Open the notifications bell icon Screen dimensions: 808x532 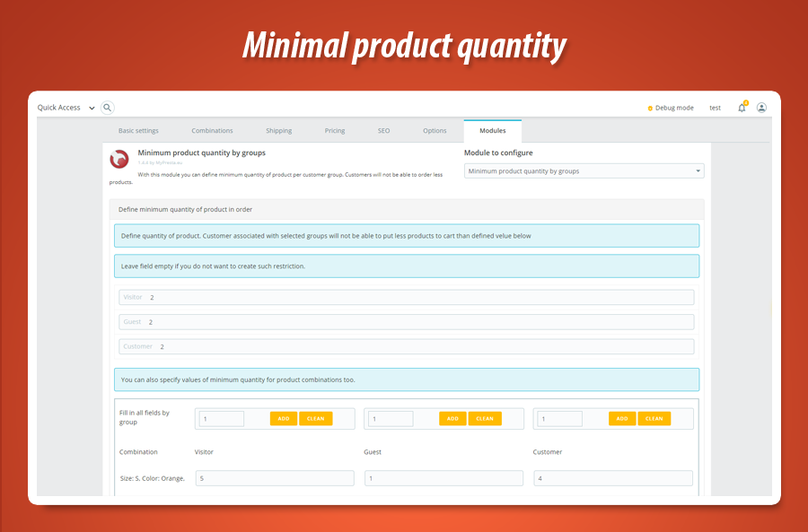tap(742, 108)
